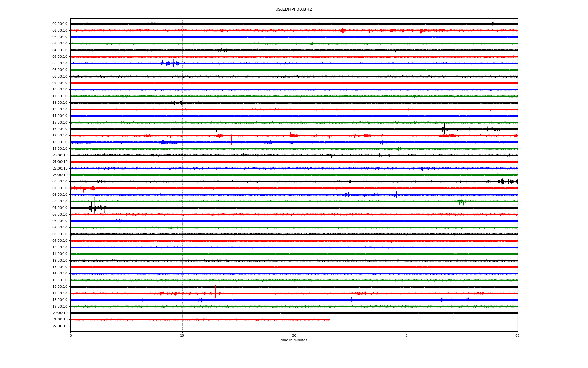Click the 23:00:10 row label
The width and height of the screenshot is (588, 368).
point(60,175)
